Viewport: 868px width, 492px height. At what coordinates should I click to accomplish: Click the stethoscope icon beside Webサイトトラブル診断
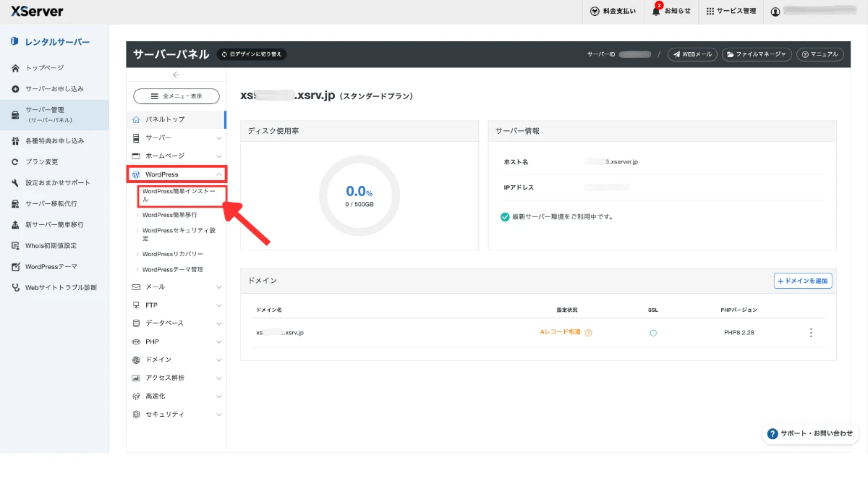coord(15,288)
